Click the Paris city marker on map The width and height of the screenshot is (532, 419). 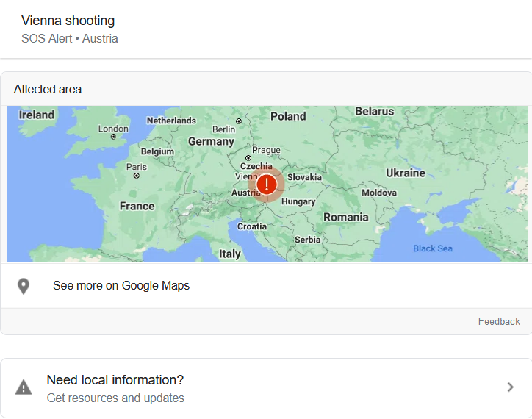point(136,176)
